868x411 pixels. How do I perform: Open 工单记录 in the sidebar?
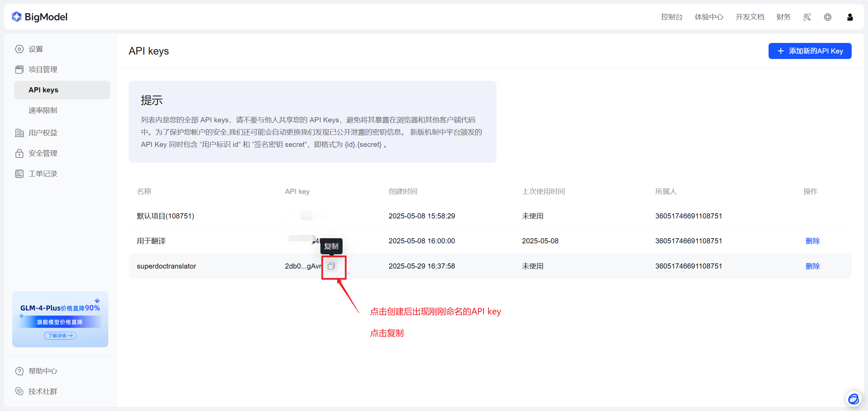[x=43, y=174]
